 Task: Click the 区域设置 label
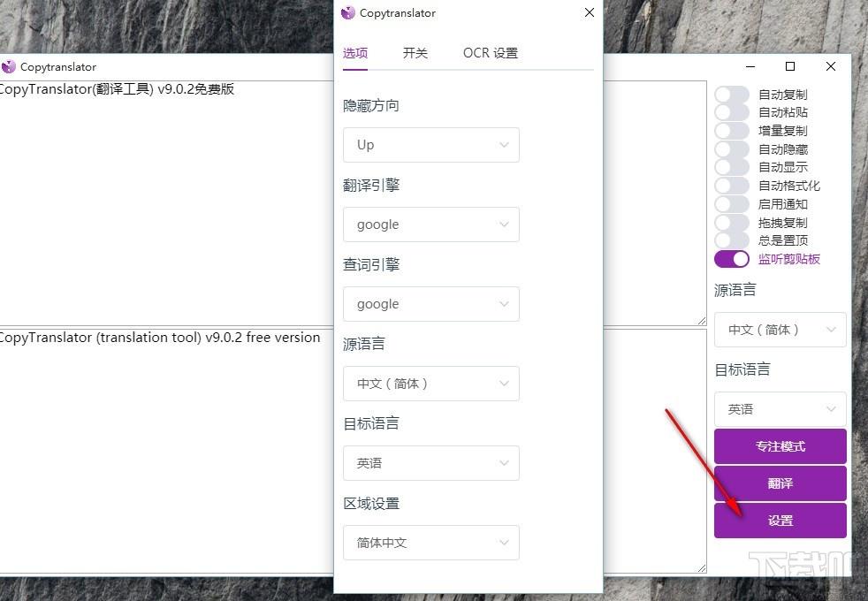coord(371,504)
